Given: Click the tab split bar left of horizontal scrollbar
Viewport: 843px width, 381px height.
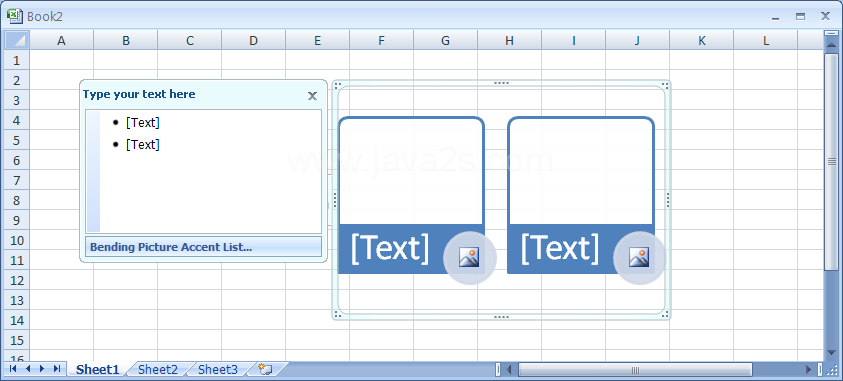Looking at the screenshot, I should pos(497,369).
